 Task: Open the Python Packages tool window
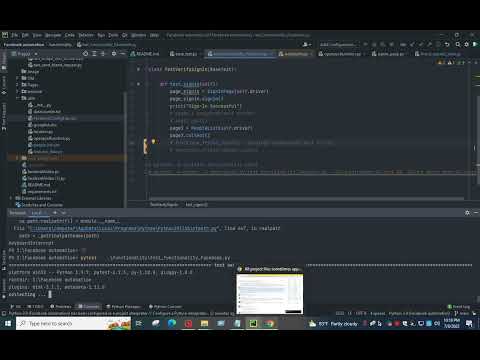[123, 306]
